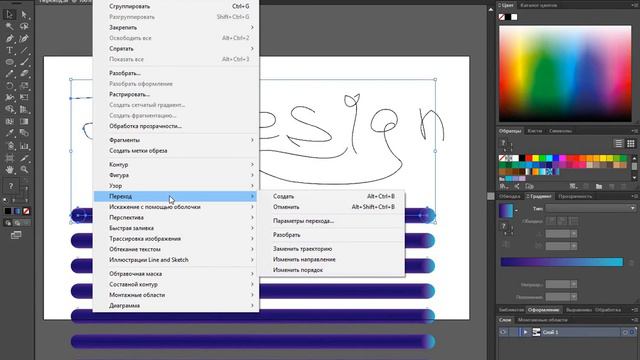The image size is (640, 360).
Task: Select the Magic Wand tool
Action: [x=9, y=27]
